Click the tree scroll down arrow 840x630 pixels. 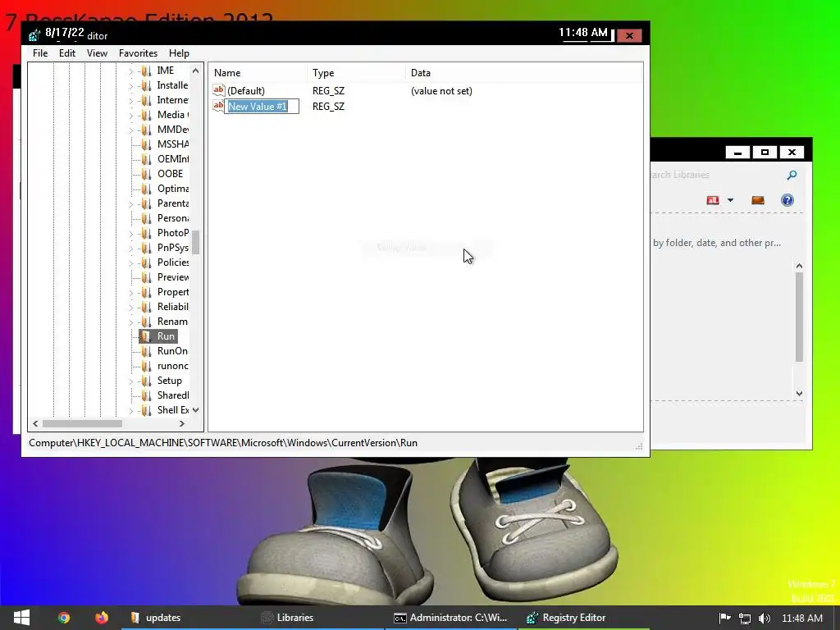195,410
